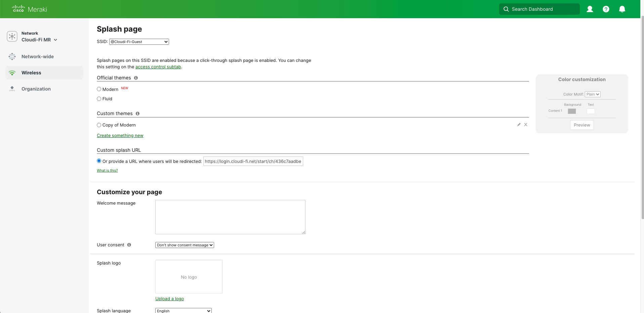Click Create something new
The image size is (644, 313).
pyautogui.click(x=120, y=135)
